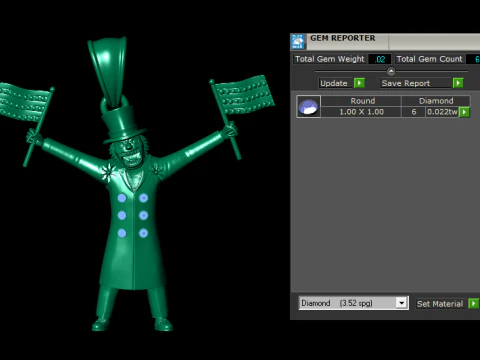Select the round diamond gem thumbnail

tap(308, 107)
